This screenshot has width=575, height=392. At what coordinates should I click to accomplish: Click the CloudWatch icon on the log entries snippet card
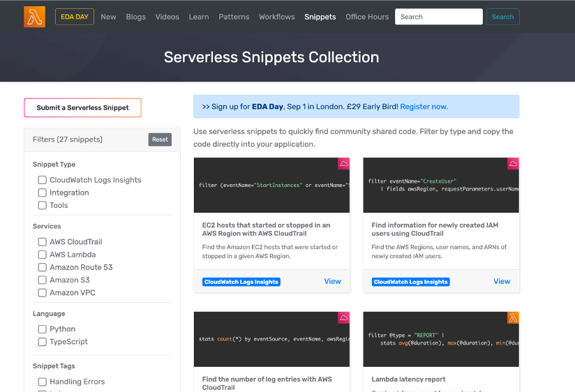(x=343, y=317)
